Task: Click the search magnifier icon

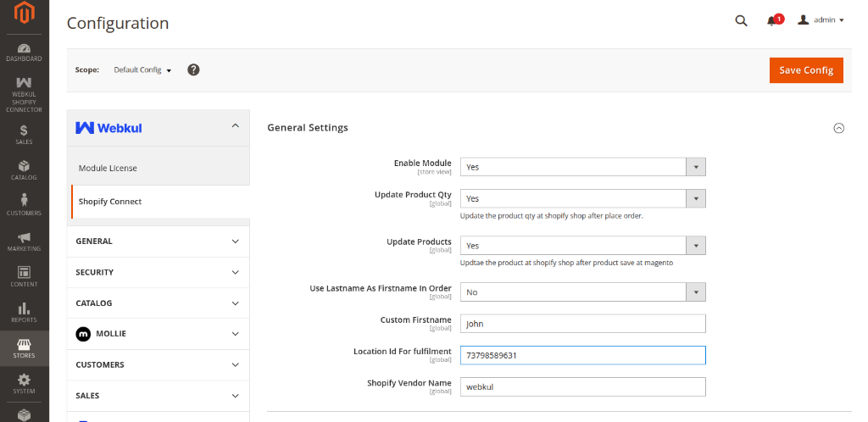Action: (741, 21)
